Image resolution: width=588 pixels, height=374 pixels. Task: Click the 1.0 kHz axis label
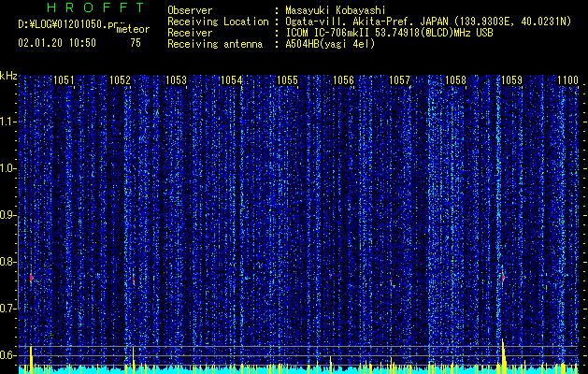coord(7,169)
